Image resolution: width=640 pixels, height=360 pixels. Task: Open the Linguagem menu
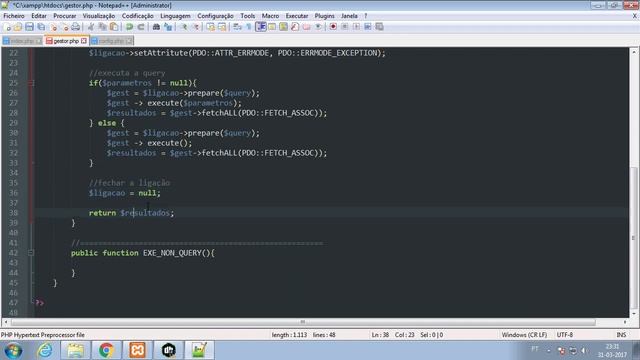click(x=175, y=16)
